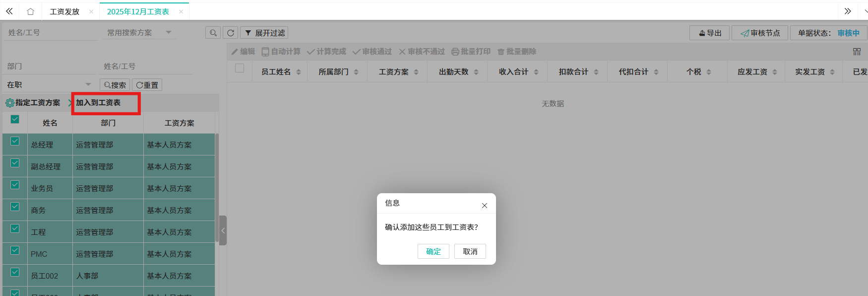This screenshot has height=296, width=868.
Task: Expand the tab list chevron at right
Action: point(848,11)
